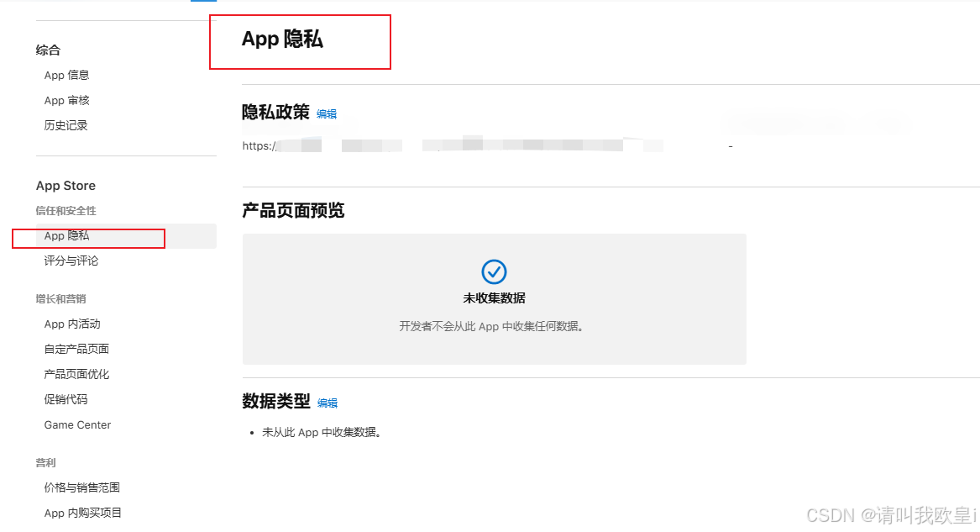The height and width of the screenshot is (532, 980).
Task: Open 评分与评论 sidebar item
Action: pyautogui.click(x=71, y=261)
